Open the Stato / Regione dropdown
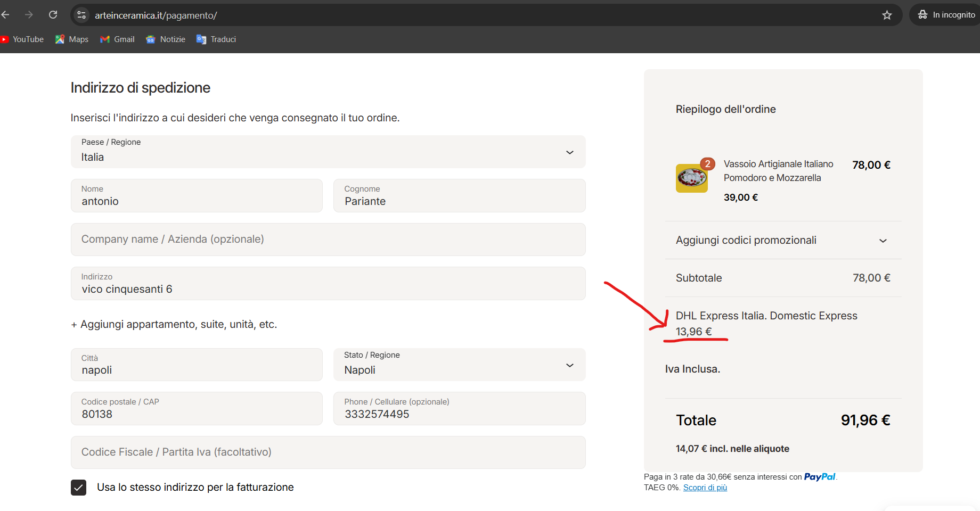 click(459, 365)
